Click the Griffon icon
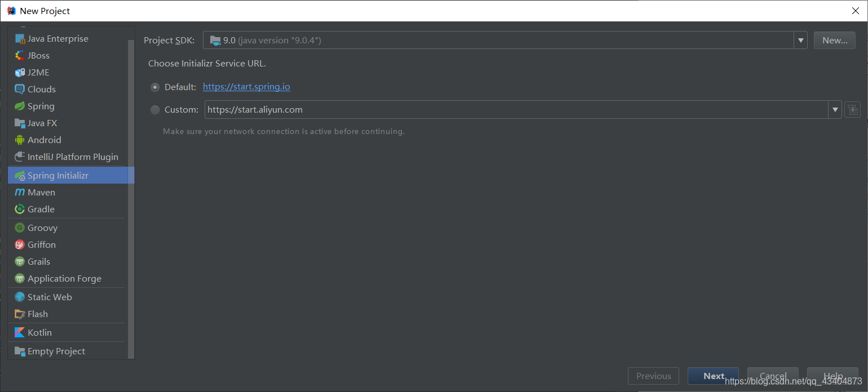The width and height of the screenshot is (868, 392). click(20, 245)
